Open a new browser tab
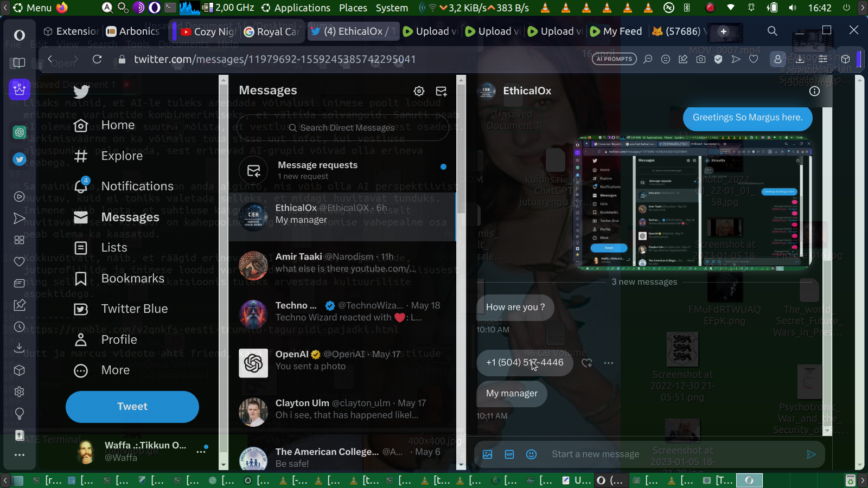This screenshot has width=868, height=488. coord(723,31)
